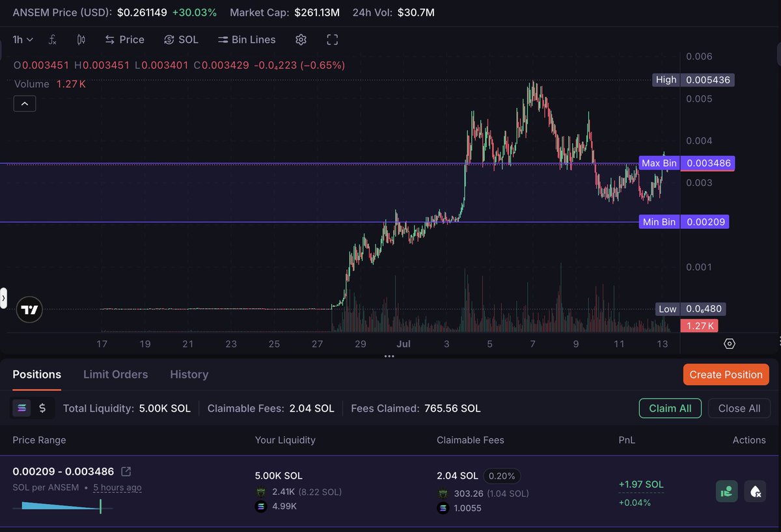
Task: Toggle Price display mode
Action: click(x=124, y=40)
